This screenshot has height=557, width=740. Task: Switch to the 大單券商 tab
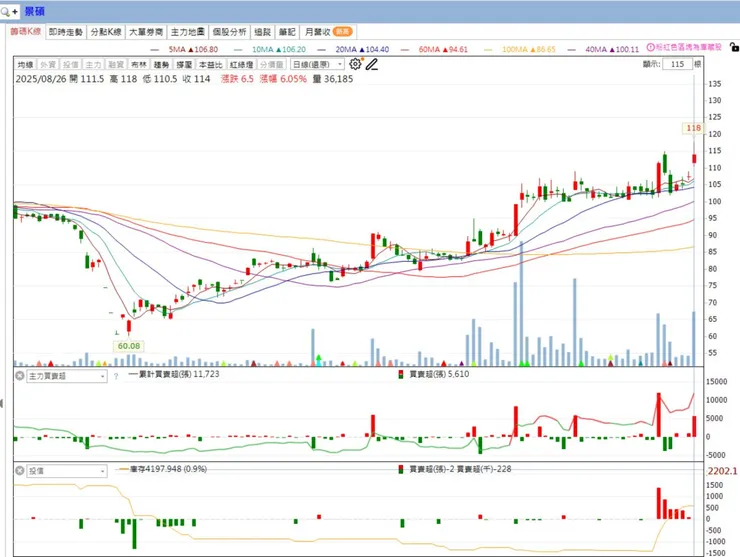pos(146,32)
